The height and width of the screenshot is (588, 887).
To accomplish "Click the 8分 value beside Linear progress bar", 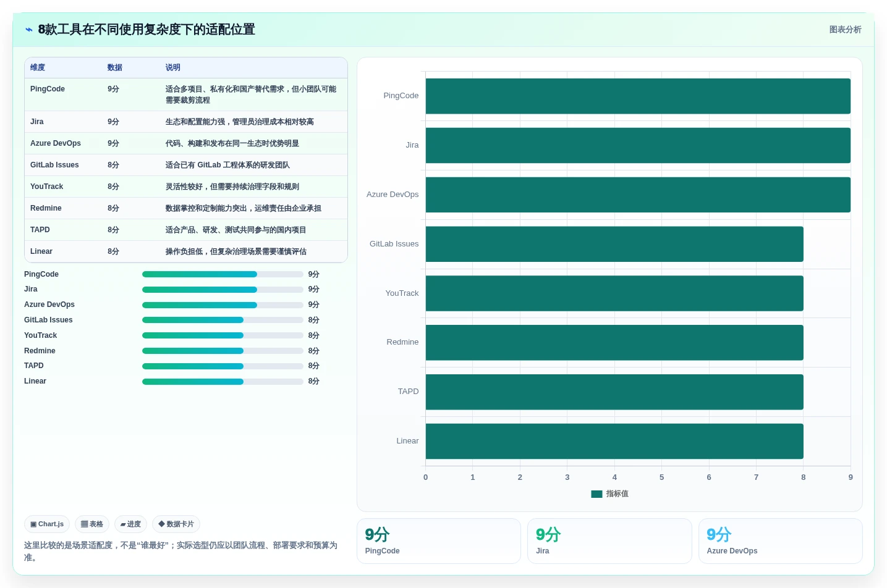I will click(x=314, y=382).
